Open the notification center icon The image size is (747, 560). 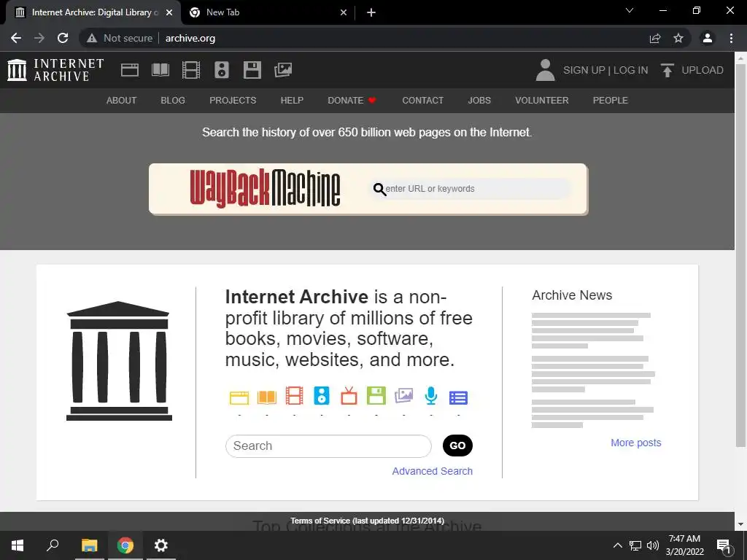point(724,545)
